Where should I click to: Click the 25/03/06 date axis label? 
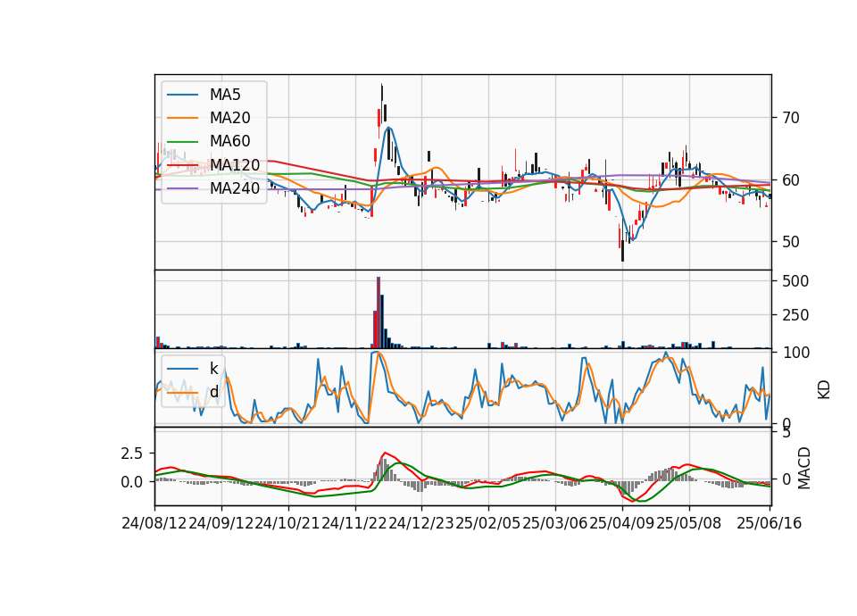(554, 523)
